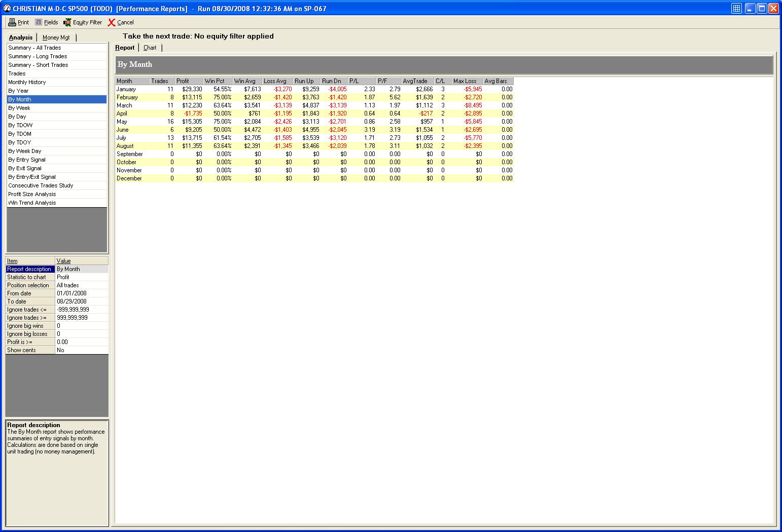Click the Avg Bars column header

[x=499, y=81]
